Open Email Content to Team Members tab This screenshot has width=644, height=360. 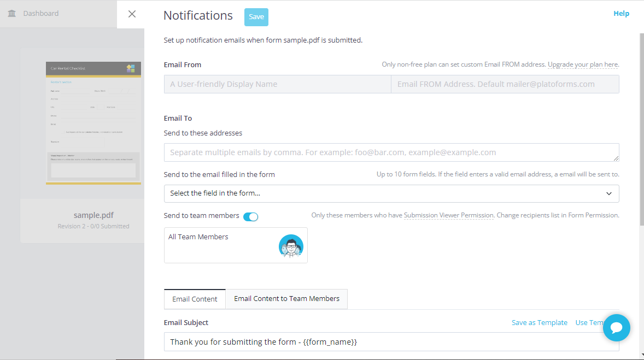point(286,299)
